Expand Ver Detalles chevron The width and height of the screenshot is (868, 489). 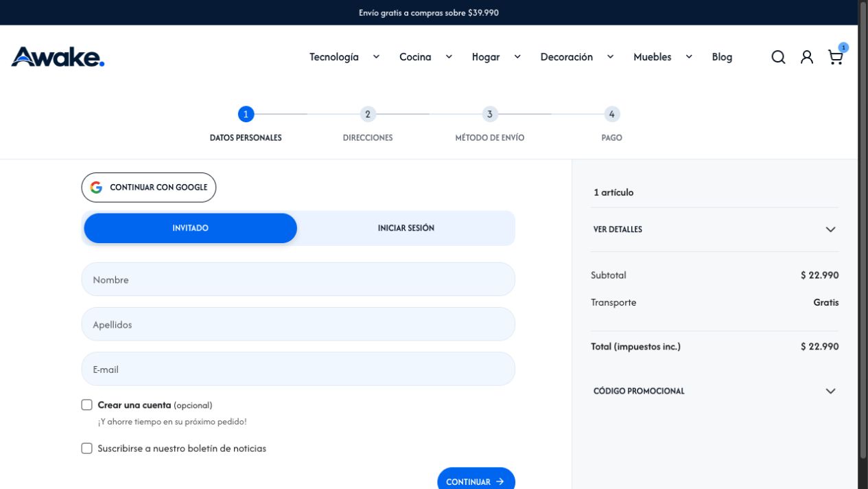click(830, 229)
